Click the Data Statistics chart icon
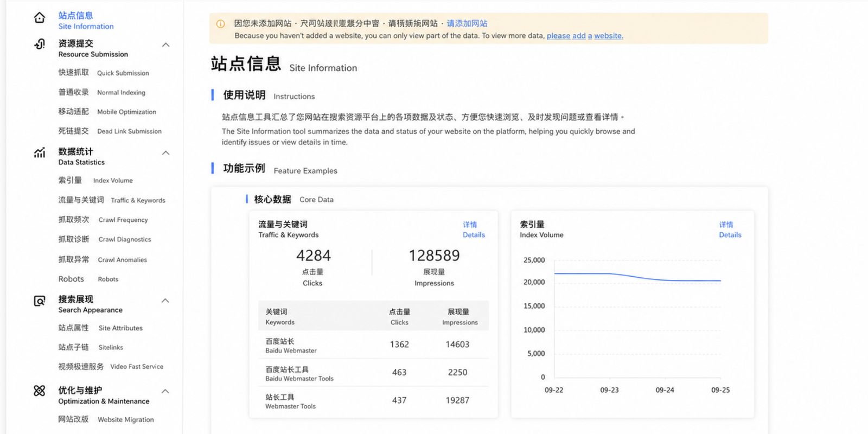 coord(40,152)
